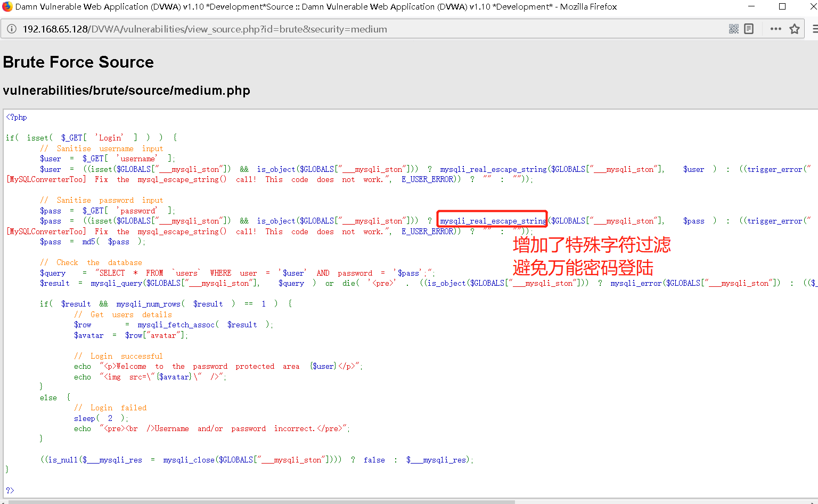
Task: Click the 'else {' line
Action: click(55, 398)
